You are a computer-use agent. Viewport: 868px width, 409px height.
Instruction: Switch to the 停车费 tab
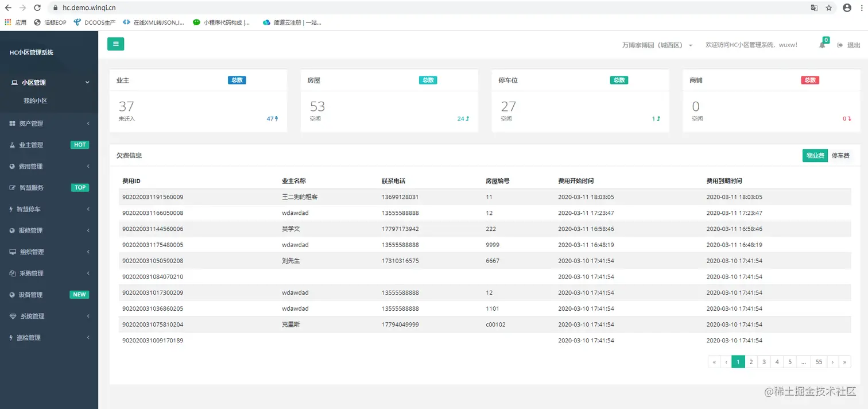840,156
